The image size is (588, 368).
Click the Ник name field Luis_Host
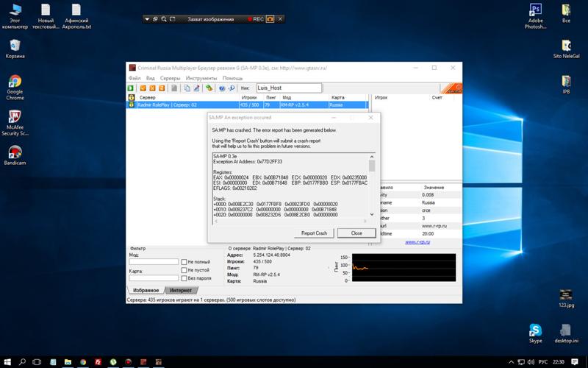289,88
